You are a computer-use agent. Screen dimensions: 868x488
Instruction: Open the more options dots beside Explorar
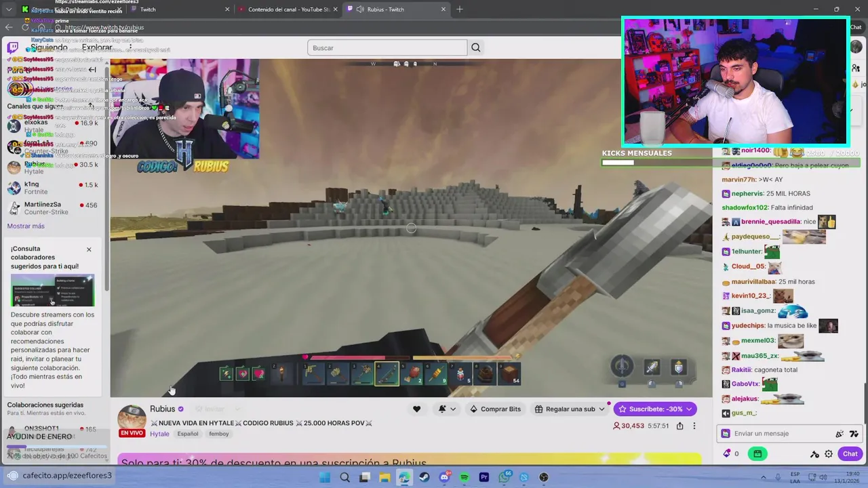(x=130, y=47)
